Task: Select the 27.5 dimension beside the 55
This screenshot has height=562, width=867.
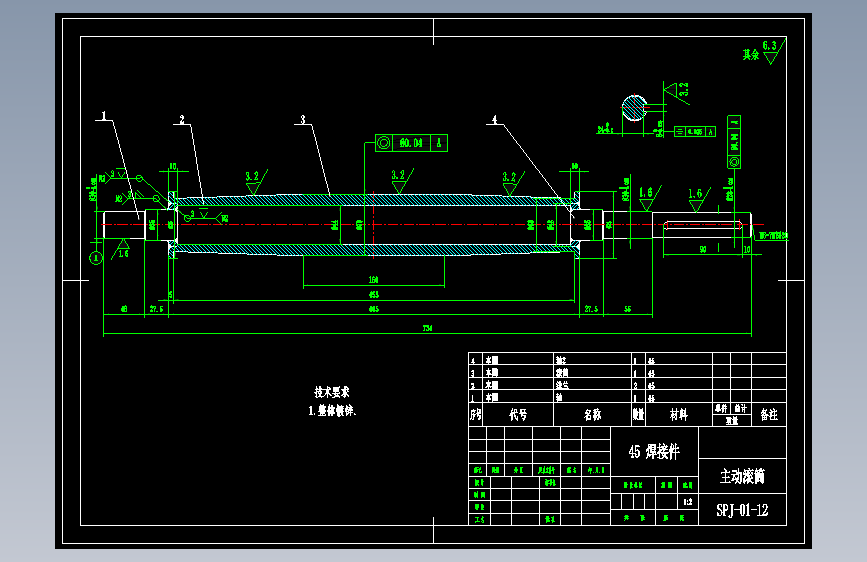Action: 591,309
